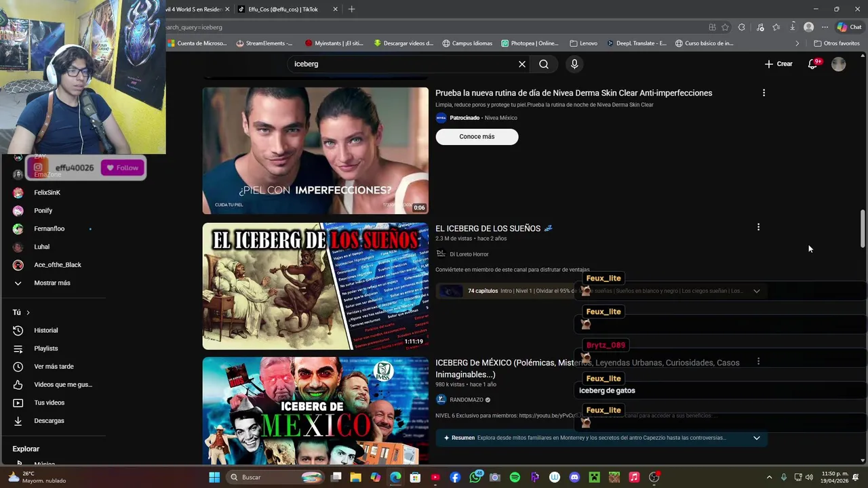
Task: Open options menu for Nivea ad
Action: point(764,93)
